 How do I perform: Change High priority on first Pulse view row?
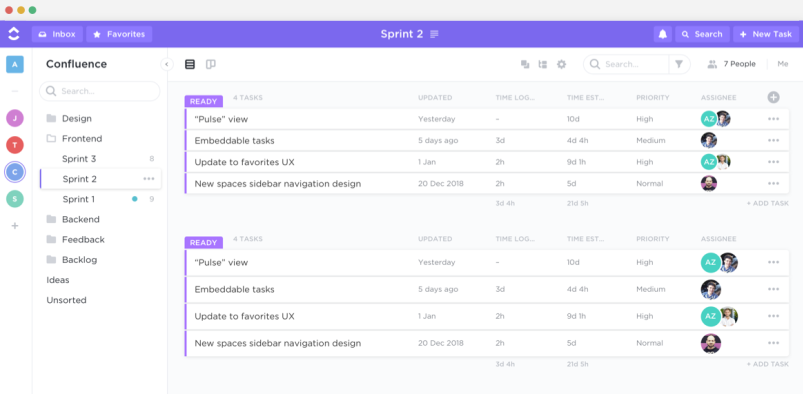tap(645, 119)
